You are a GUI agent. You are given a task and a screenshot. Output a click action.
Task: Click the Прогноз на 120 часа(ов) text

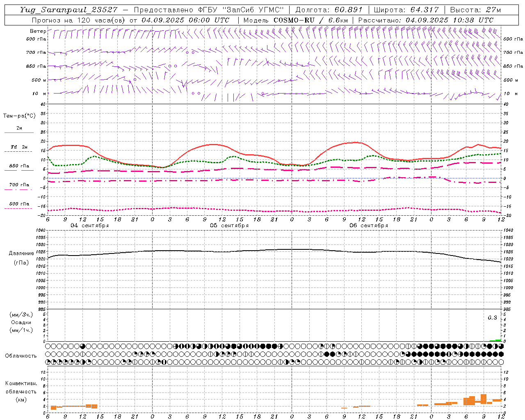point(79,20)
